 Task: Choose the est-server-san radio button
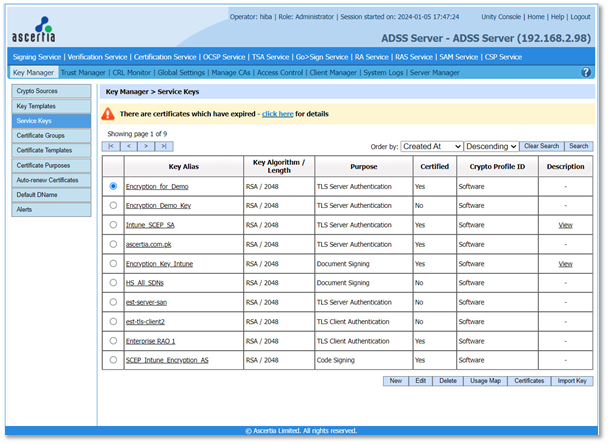click(113, 302)
